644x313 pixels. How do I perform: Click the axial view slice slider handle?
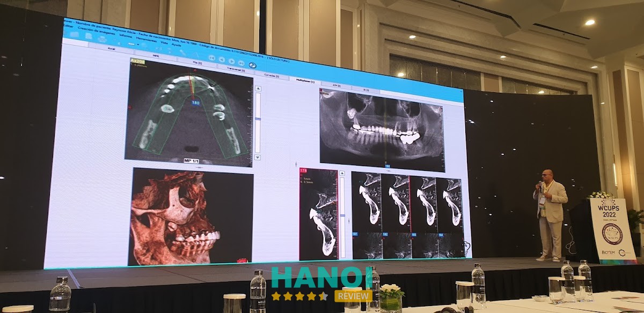tap(258, 119)
